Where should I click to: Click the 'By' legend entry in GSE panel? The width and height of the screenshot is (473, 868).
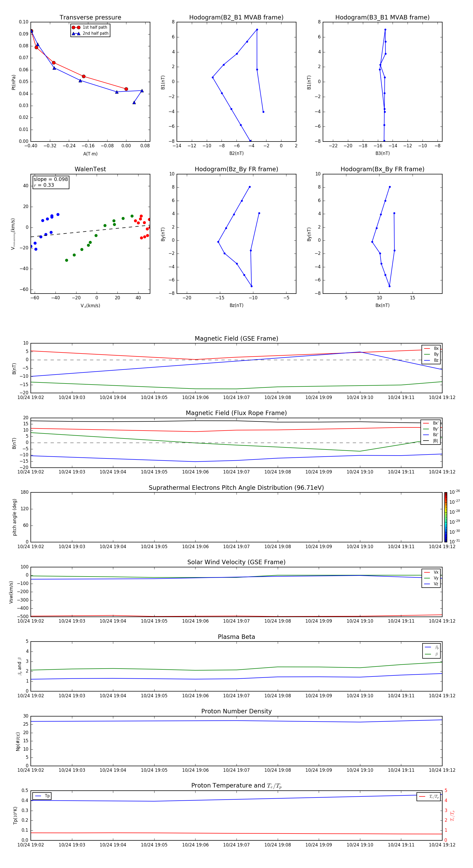pyautogui.click(x=431, y=354)
